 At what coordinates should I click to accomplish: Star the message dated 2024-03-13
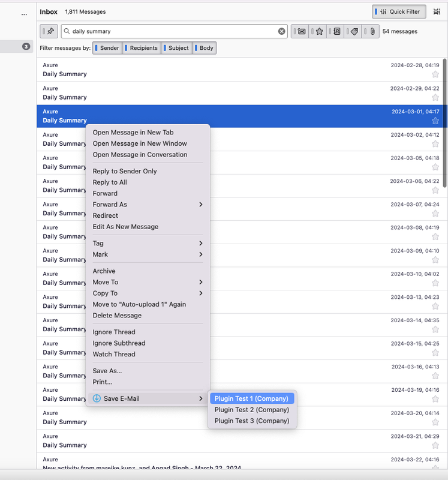coord(435,306)
